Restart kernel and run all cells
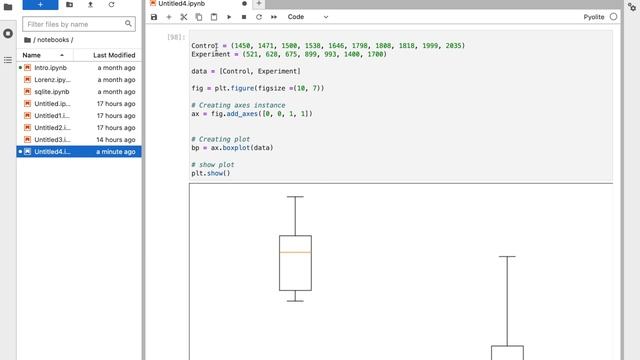 pyautogui.click(x=274, y=17)
